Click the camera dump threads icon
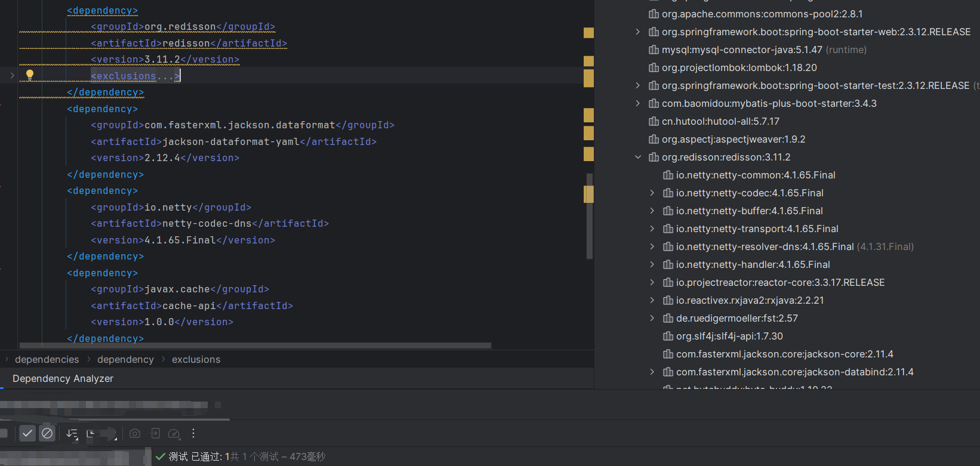Screen dimensions: 980x466 (x=135, y=434)
